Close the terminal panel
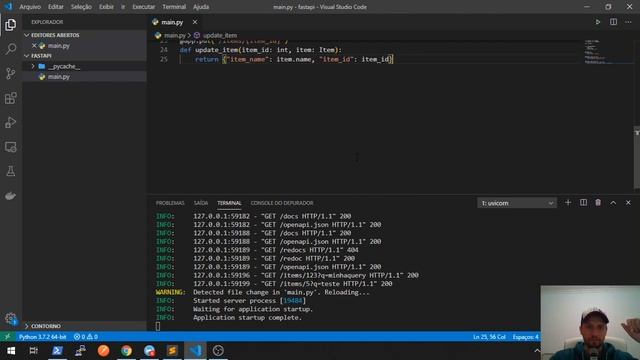The image size is (640, 360). point(628,203)
